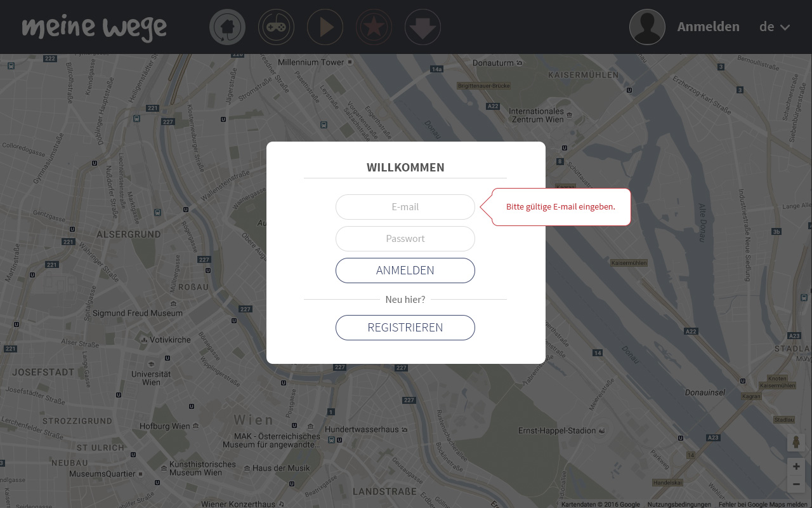Click the Donauturm map label
The height and width of the screenshot is (508, 812).
[493, 63]
